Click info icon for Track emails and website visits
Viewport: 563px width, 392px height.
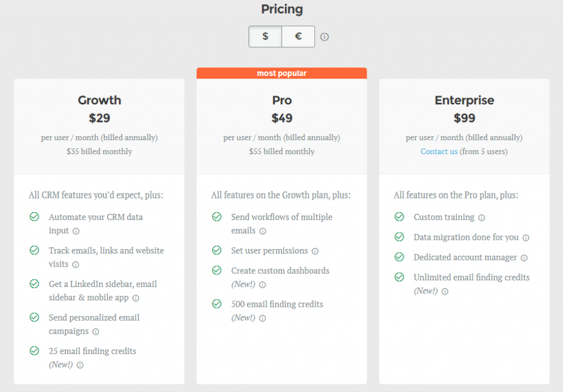75,264
